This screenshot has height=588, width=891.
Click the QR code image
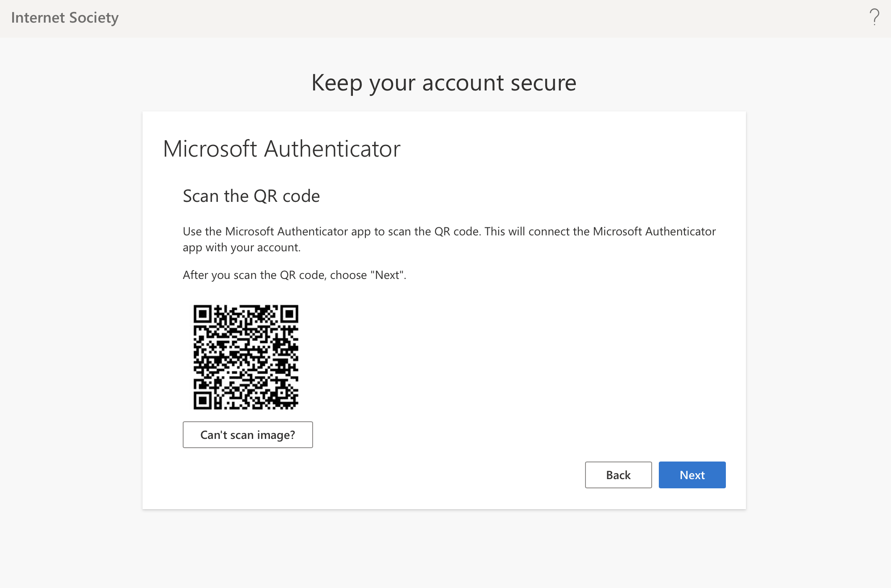coord(246,357)
